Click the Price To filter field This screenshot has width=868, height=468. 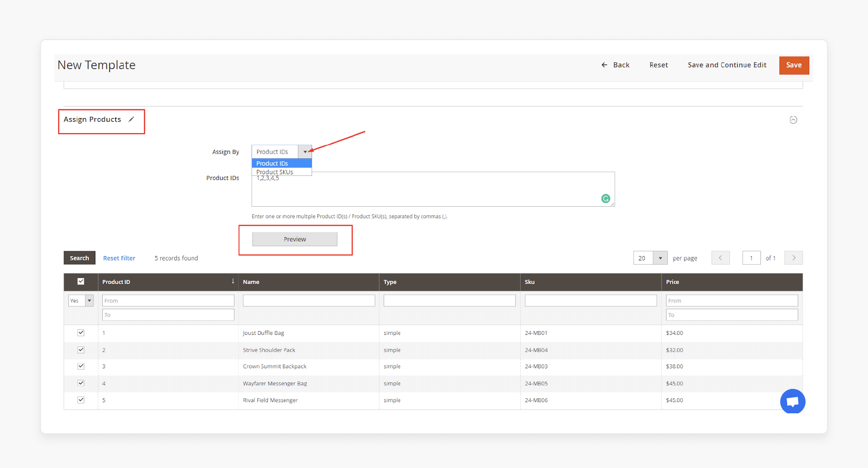(x=732, y=315)
